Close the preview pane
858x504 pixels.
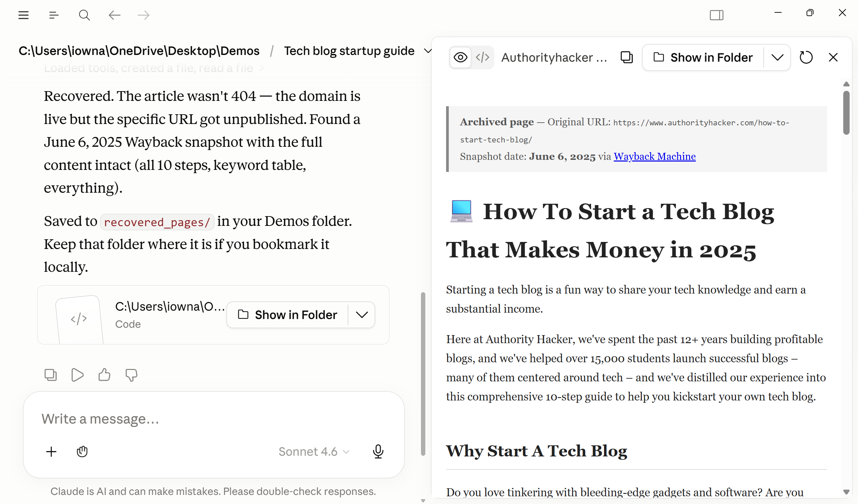[x=833, y=57]
